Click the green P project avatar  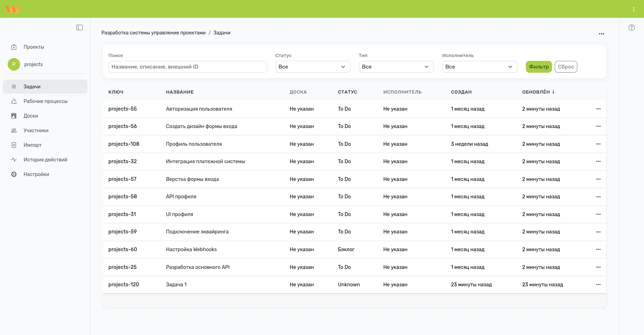pos(14,64)
